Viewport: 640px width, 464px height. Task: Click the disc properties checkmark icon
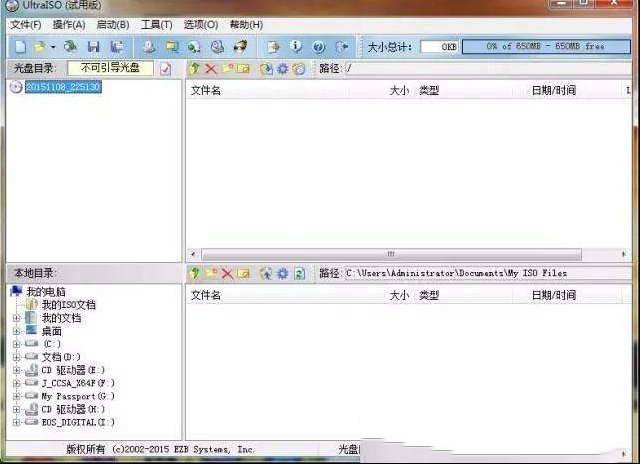(165, 69)
